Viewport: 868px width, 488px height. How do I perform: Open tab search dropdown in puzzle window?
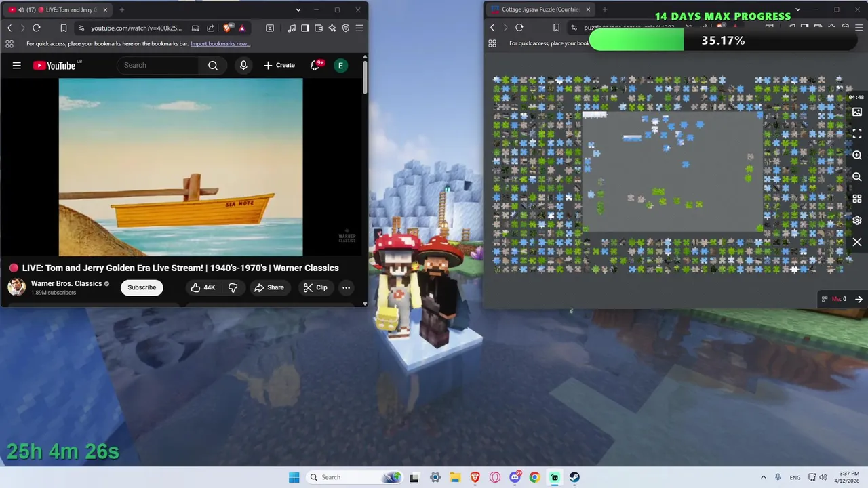[797, 9]
